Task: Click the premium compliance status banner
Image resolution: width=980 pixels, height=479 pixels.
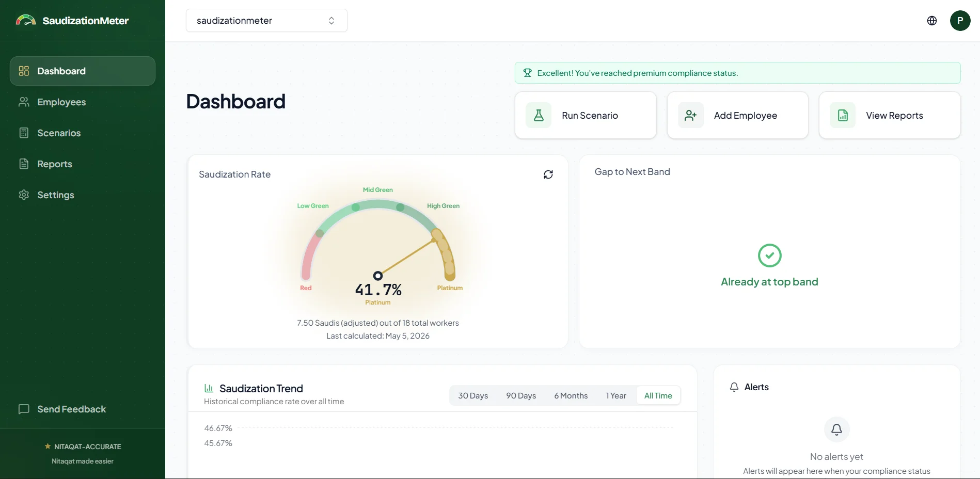Action: pyautogui.click(x=737, y=73)
